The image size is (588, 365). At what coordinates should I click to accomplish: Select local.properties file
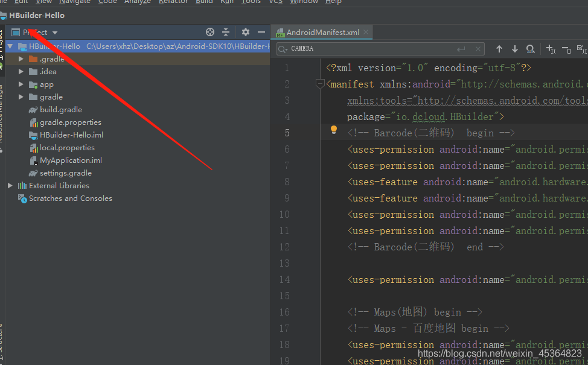(x=67, y=148)
